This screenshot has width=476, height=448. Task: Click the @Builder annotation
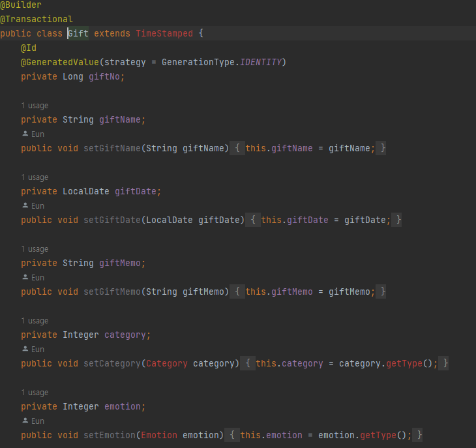(x=21, y=5)
